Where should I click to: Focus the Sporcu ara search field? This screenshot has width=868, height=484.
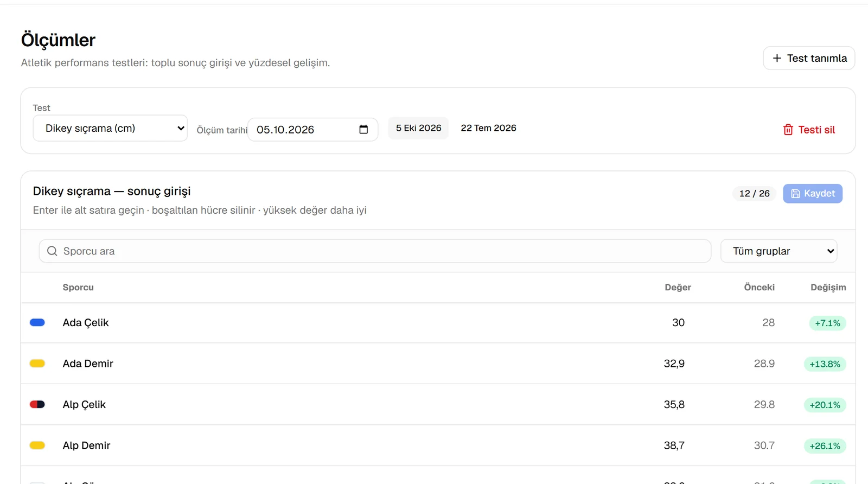[375, 251]
